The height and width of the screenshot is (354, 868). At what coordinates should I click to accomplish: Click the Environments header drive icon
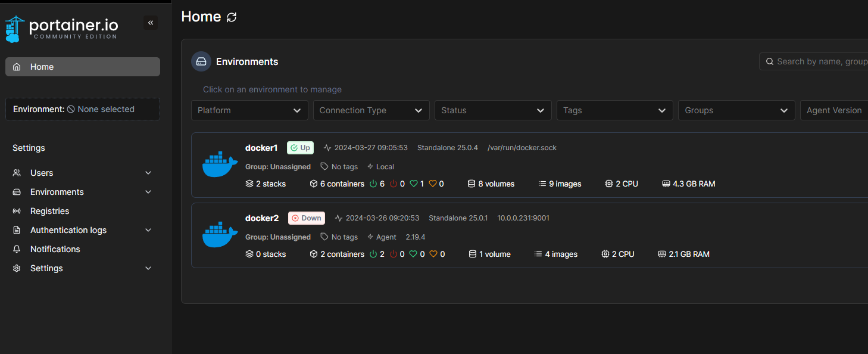pyautogui.click(x=201, y=61)
